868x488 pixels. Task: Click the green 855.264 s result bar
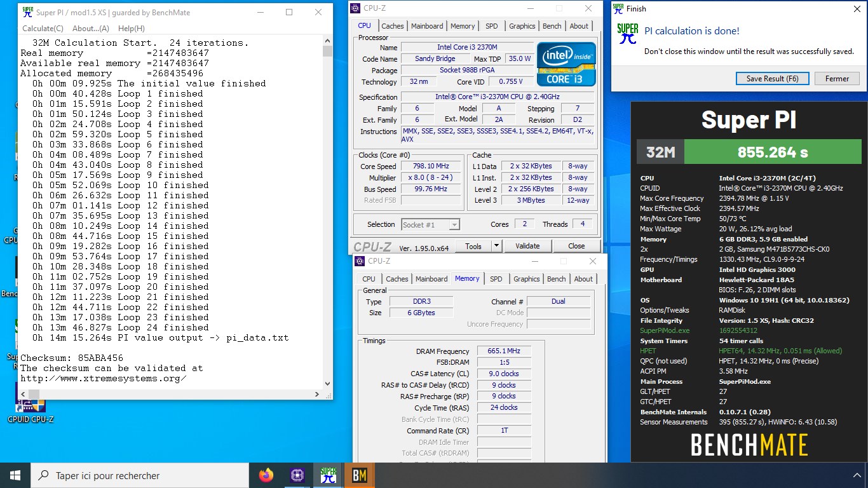pos(773,152)
